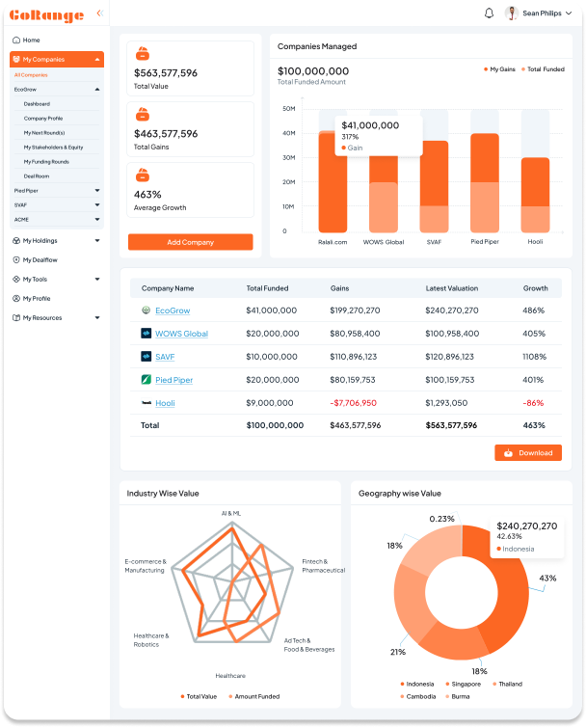Screen dimensions: 586x728
Task: Toggle Amount Funded legend on radar chart
Action: (x=254, y=696)
